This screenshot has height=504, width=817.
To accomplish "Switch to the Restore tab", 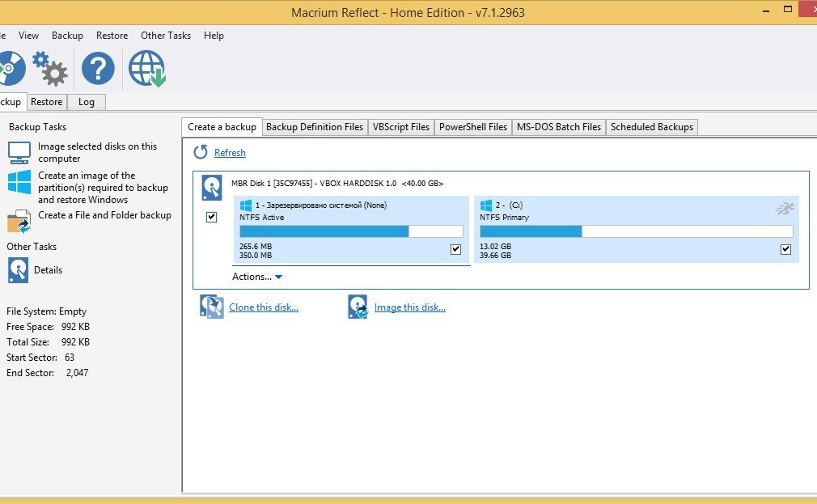I will pyautogui.click(x=46, y=102).
